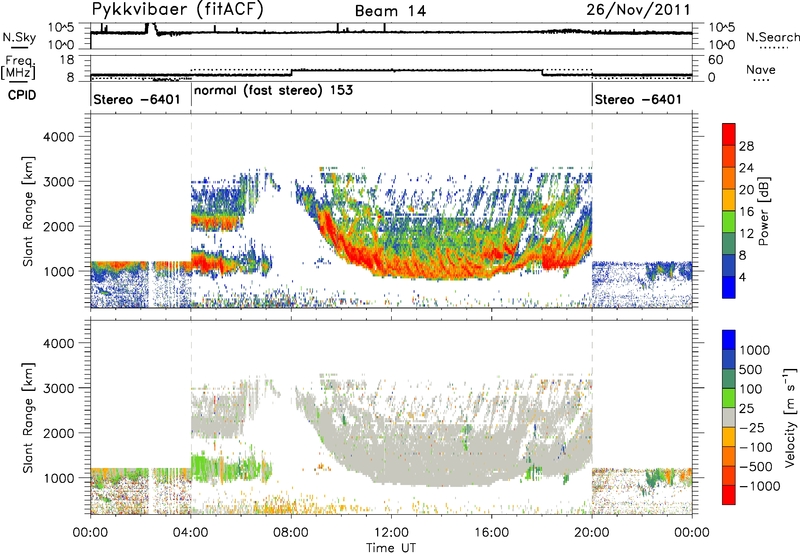800x554 pixels.
Task: Click the '-500' tick on Velocity colorbar
Action: (x=755, y=467)
